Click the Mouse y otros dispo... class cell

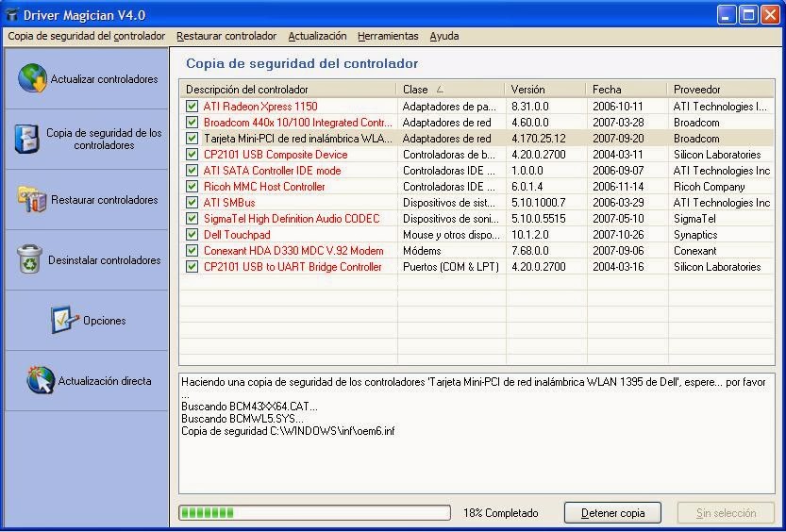pyautogui.click(x=451, y=235)
